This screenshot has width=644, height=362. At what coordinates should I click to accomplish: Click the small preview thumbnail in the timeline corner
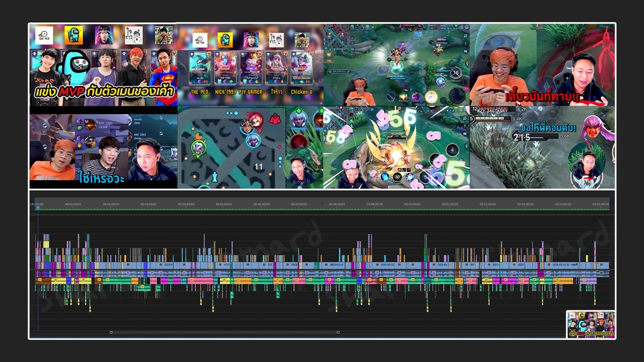coord(590,324)
